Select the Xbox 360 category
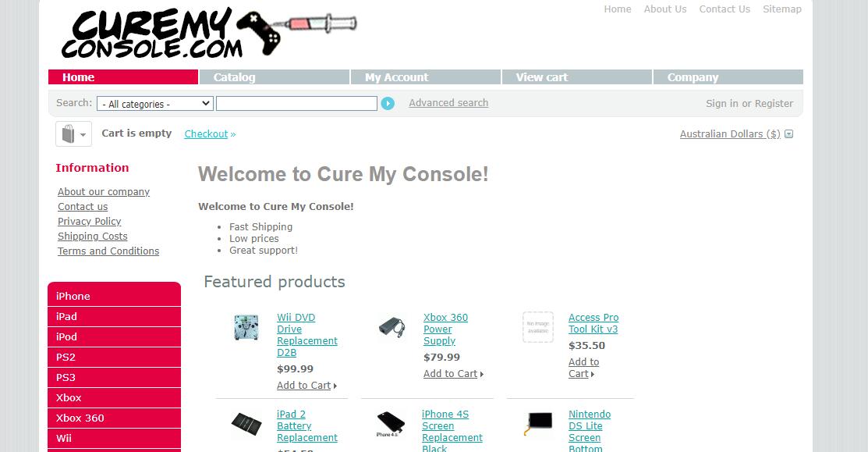The width and height of the screenshot is (868, 452). click(114, 418)
